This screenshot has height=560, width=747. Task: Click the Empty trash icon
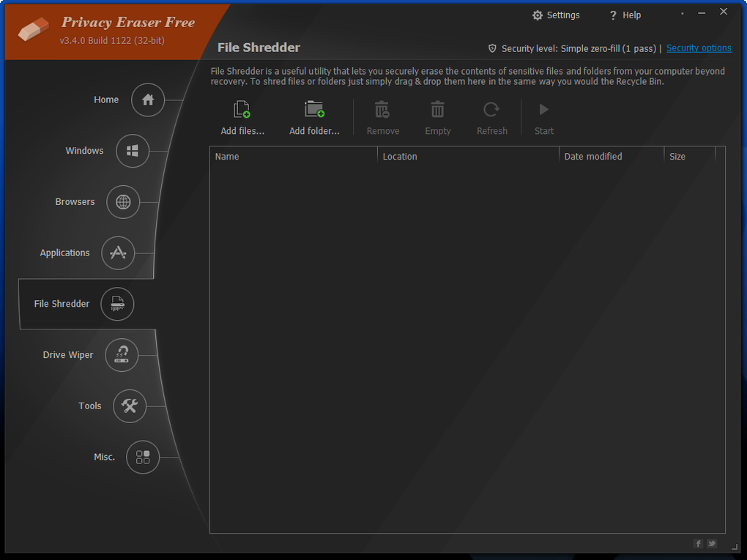tap(437, 110)
